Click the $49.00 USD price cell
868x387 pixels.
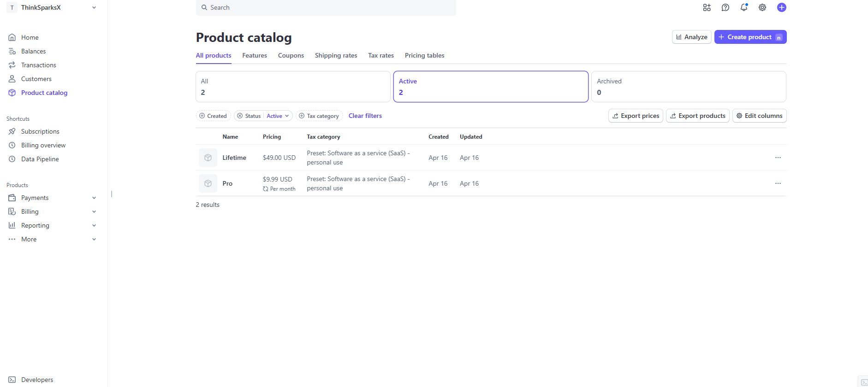pyautogui.click(x=279, y=158)
